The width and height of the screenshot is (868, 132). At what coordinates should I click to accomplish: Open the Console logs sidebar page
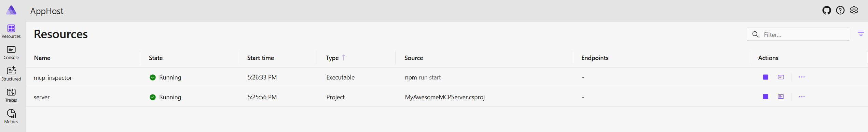pyautogui.click(x=11, y=53)
